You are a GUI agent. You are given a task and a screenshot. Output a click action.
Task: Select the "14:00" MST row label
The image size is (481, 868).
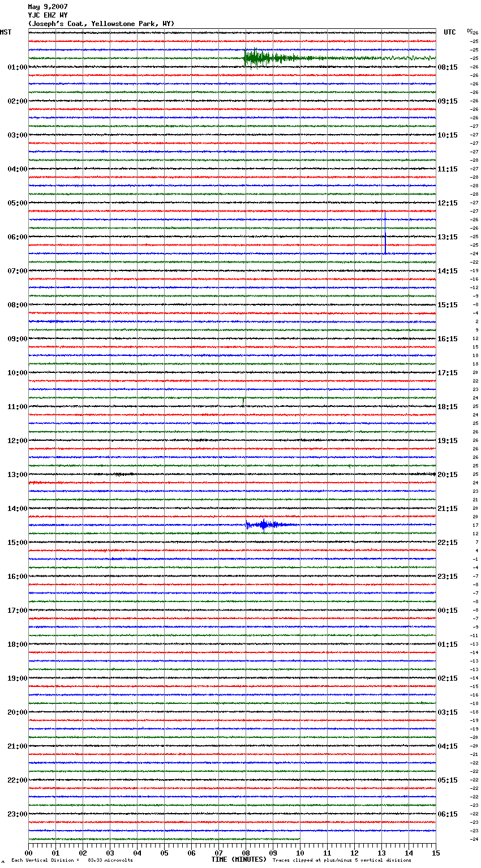click(18, 509)
